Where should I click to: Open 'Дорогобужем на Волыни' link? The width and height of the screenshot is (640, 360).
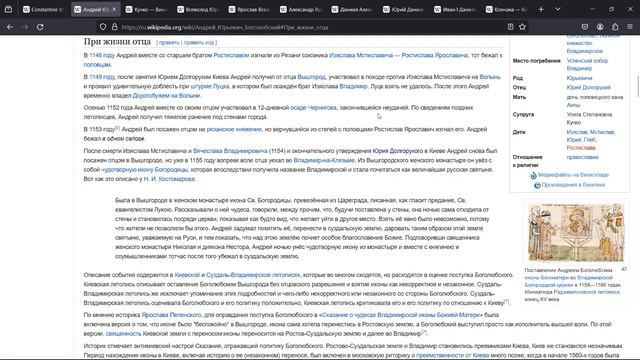click(167, 96)
